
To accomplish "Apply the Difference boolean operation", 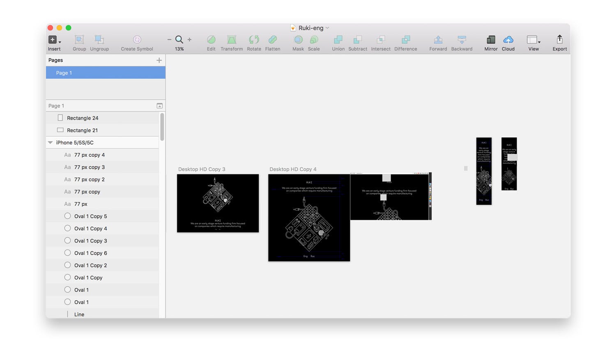I will pyautogui.click(x=406, y=39).
